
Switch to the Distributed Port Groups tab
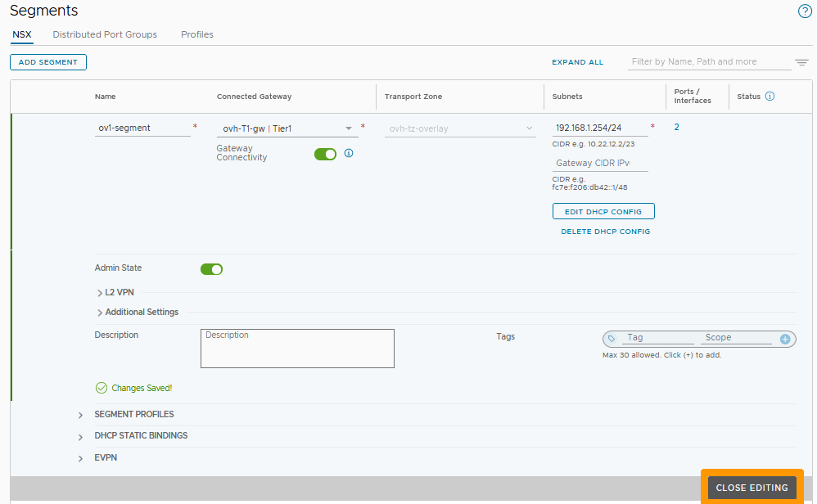point(105,34)
